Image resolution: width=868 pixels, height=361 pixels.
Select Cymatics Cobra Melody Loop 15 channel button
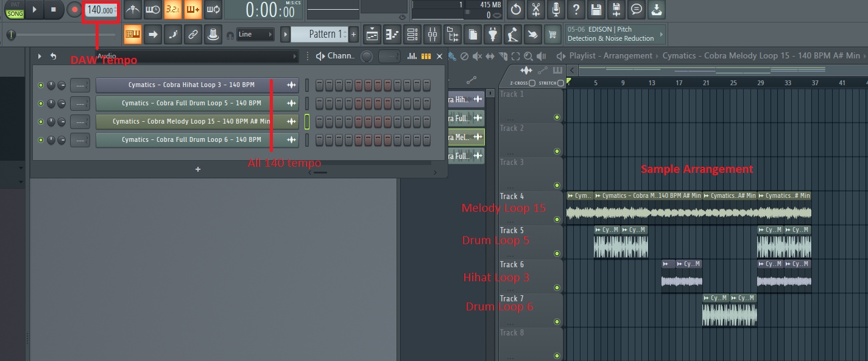click(197, 122)
